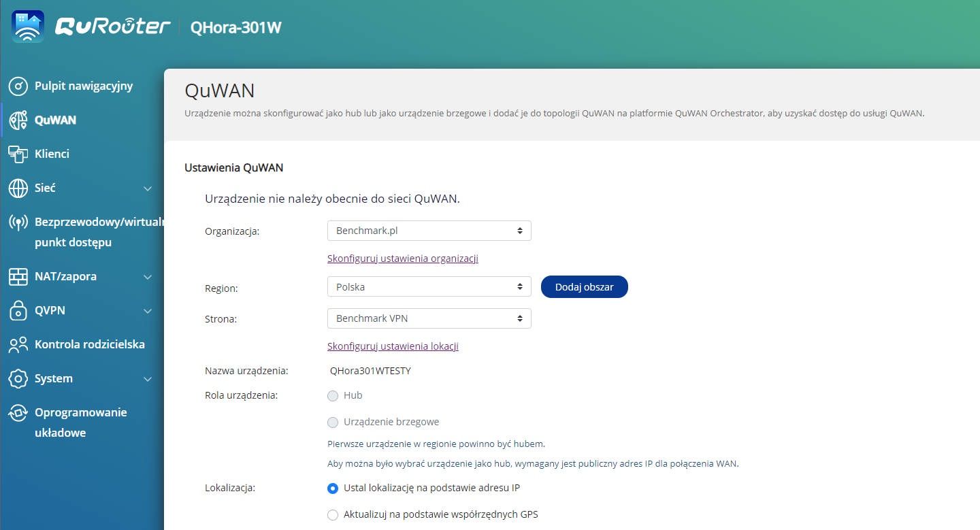Click the Ustawienia QuWAN section heading
Screen dimensions: 980x530
pos(233,167)
